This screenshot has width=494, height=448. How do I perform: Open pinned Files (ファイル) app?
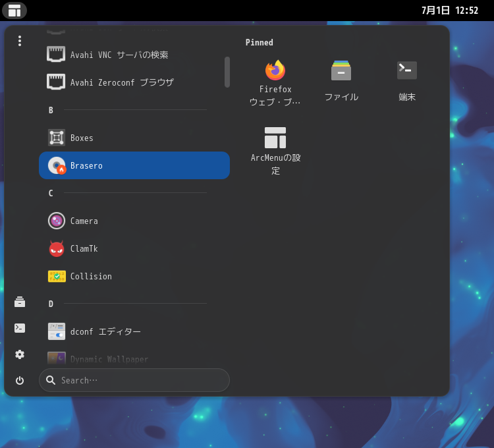(341, 80)
